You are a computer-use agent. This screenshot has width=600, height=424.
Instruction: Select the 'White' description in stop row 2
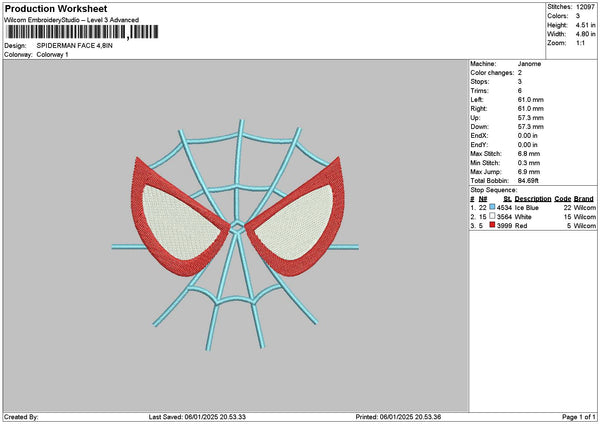[x=523, y=217]
